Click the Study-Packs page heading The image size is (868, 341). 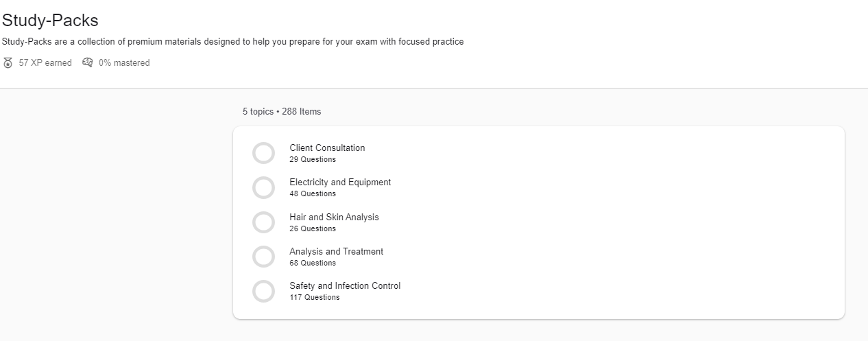point(50,21)
